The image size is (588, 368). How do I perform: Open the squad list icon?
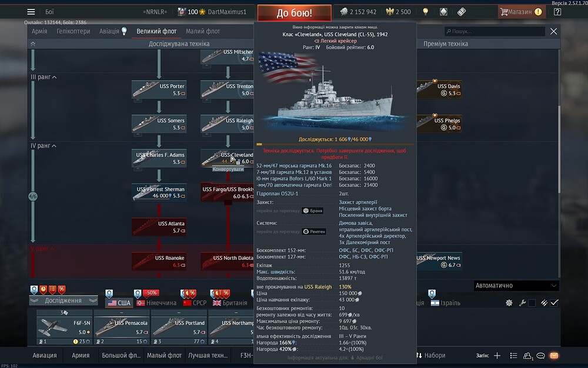[x=514, y=356]
